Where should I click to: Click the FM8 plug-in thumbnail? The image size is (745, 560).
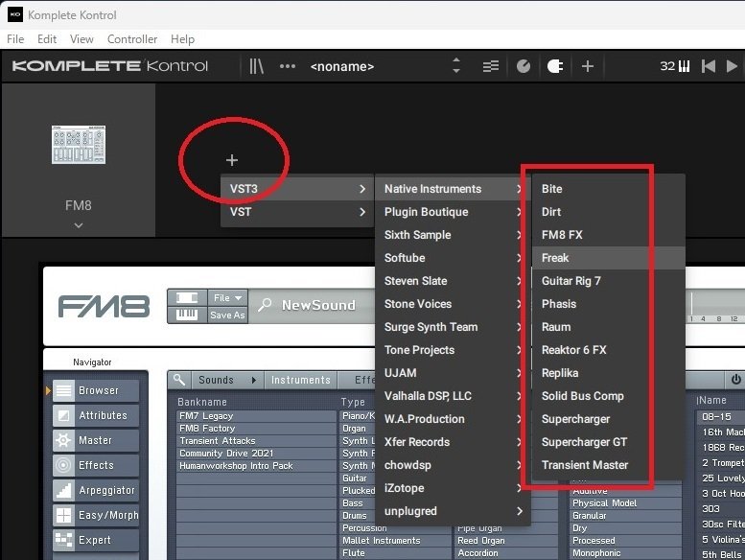pyautogui.click(x=79, y=145)
